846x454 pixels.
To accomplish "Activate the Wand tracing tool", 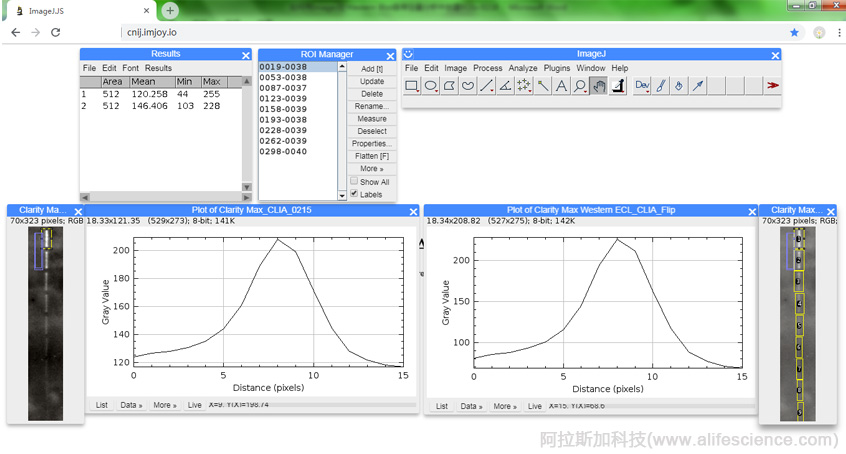I will (x=543, y=86).
